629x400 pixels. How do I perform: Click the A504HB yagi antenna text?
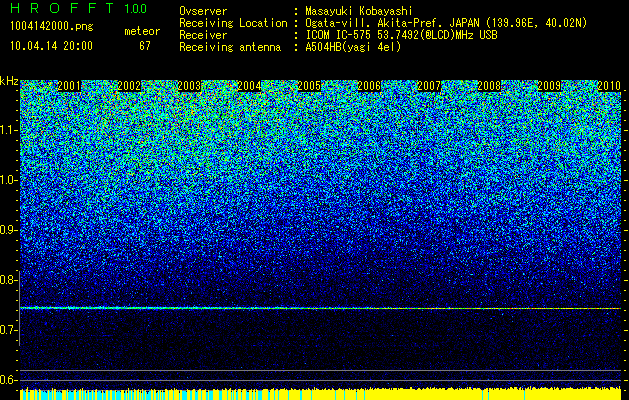click(353, 47)
